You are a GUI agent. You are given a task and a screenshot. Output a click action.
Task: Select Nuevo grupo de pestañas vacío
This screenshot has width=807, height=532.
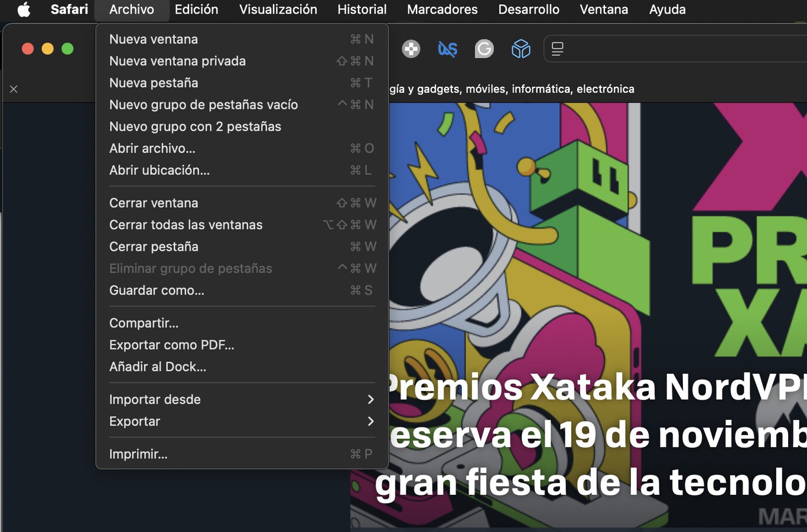242,105
